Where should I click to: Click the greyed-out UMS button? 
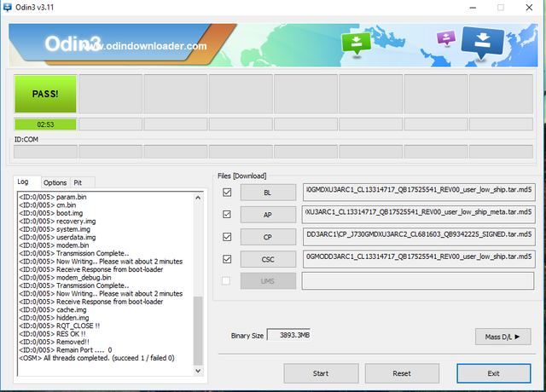[x=268, y=280]
